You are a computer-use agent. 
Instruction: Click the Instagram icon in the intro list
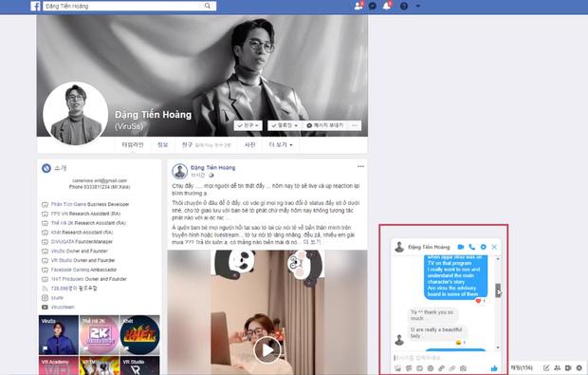45,298
